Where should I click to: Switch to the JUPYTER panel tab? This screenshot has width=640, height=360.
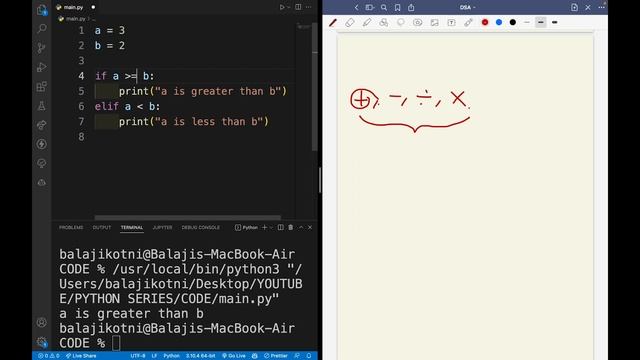[x=162, y=227]
